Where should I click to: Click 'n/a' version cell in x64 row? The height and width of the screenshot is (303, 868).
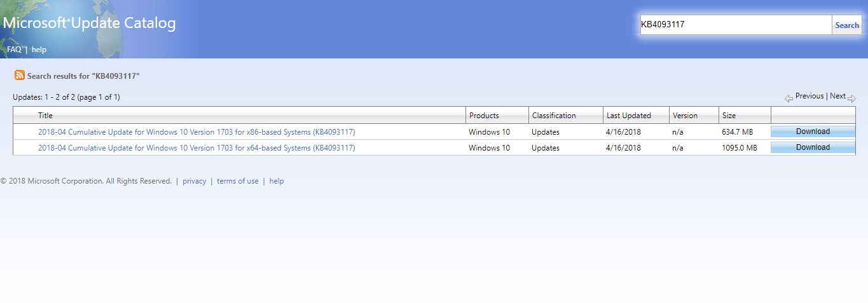click(679, 148)
